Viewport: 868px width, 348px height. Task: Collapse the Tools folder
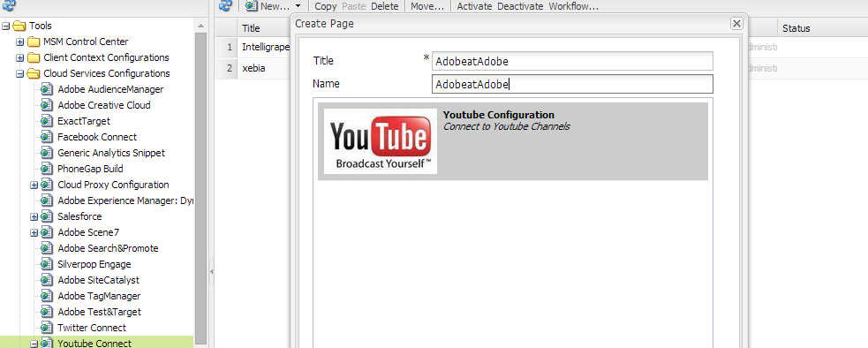[6, 26]
